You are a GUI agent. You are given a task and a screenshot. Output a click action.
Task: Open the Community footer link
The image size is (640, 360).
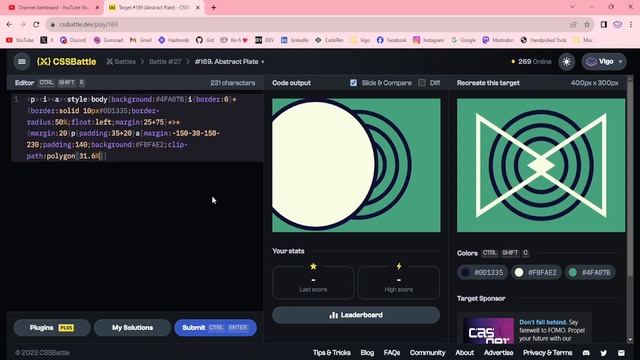tap(427, 353)
